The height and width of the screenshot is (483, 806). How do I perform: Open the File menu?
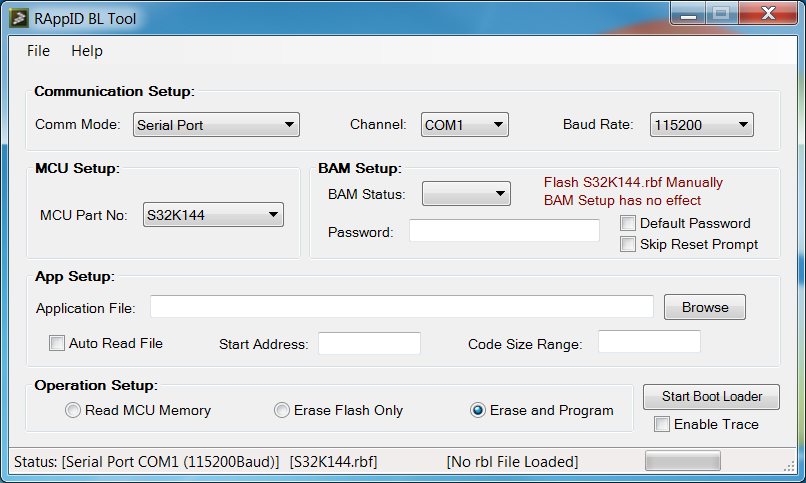[39, 51]
